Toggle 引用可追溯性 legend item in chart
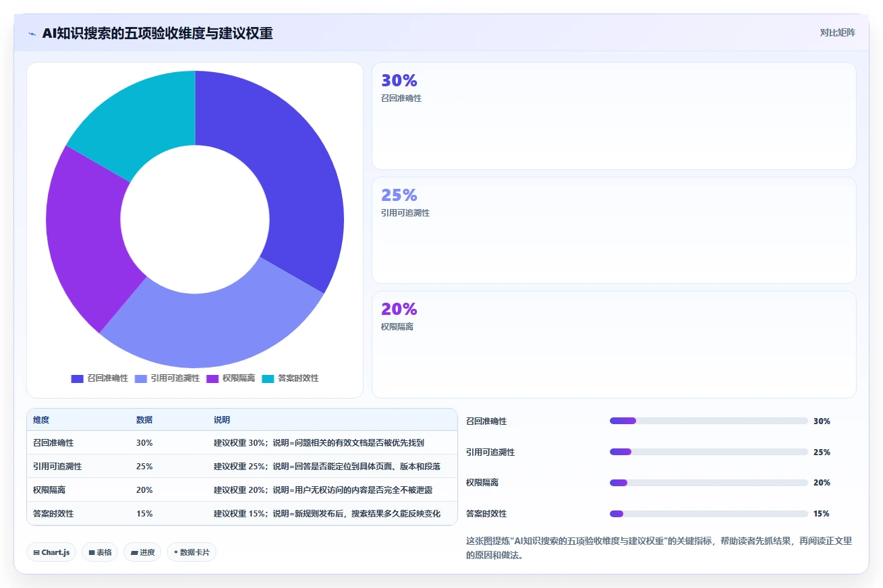Viewport: 883px width, 588px height. (167, 378)
